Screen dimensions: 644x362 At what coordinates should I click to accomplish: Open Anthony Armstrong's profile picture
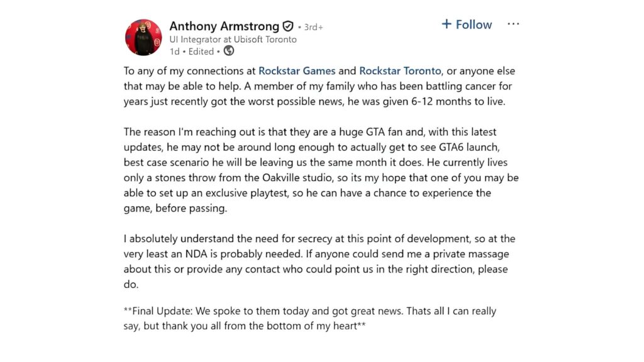pos(143,37)
